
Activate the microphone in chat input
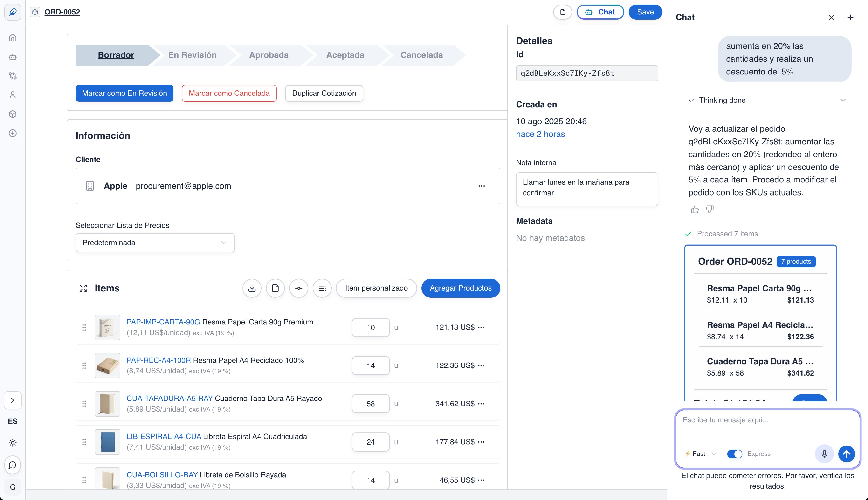tap(824, 454)
